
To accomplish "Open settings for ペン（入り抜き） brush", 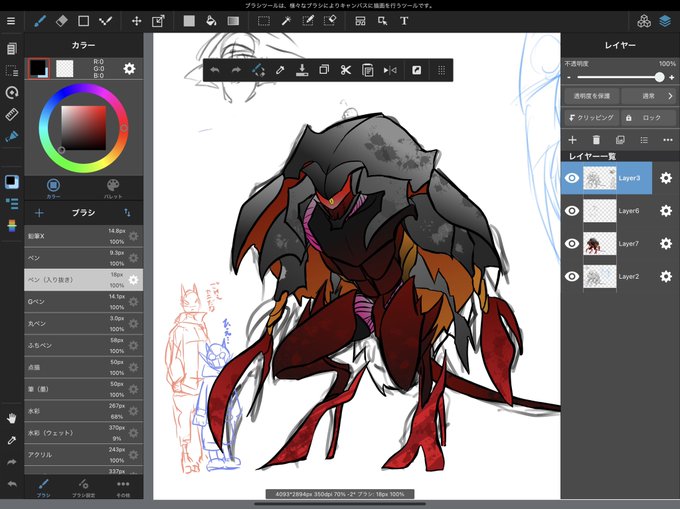I will [134, 280].
